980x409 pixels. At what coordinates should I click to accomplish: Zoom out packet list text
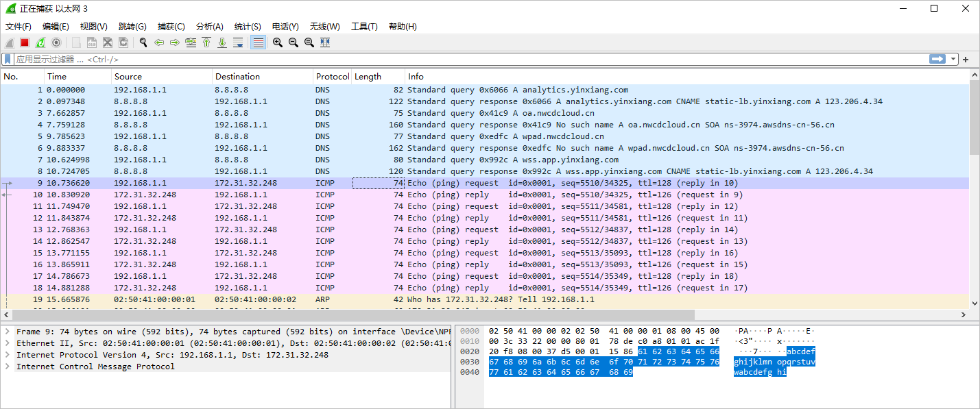pos(294,42)
